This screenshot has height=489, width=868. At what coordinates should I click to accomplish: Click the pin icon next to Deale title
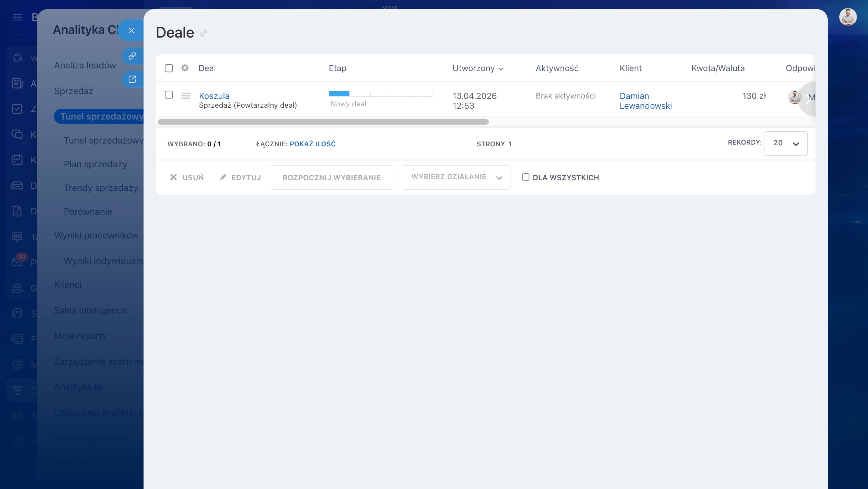[203, 33]
